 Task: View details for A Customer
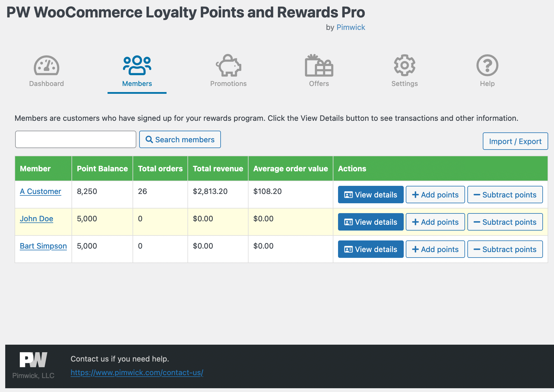370,195
